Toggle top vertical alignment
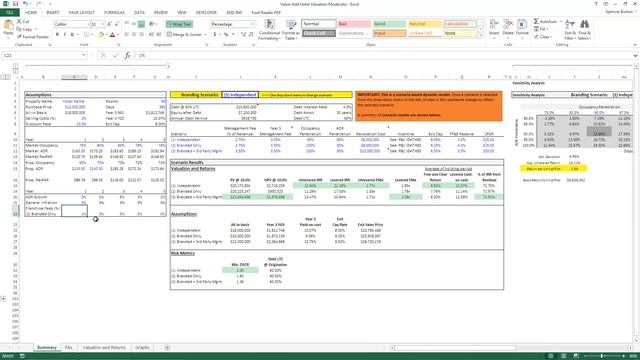 pyautogui.click(x=127, y=24)
